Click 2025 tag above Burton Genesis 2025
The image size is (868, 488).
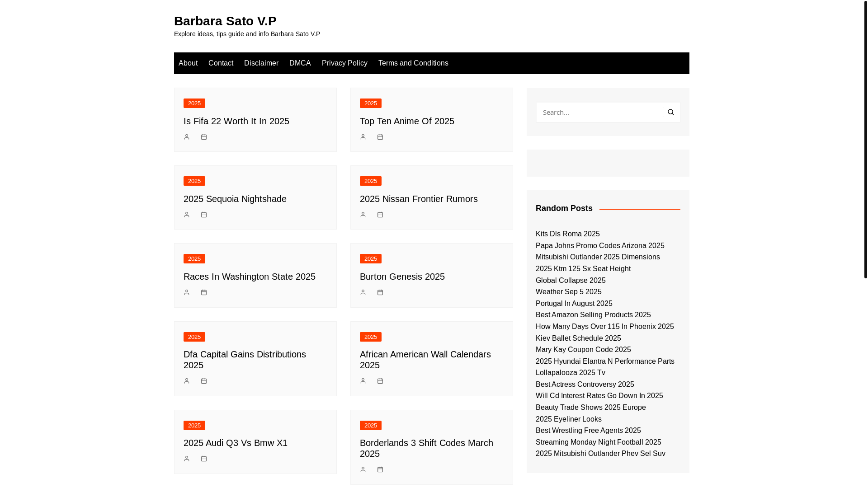click(x=371, y=259)
